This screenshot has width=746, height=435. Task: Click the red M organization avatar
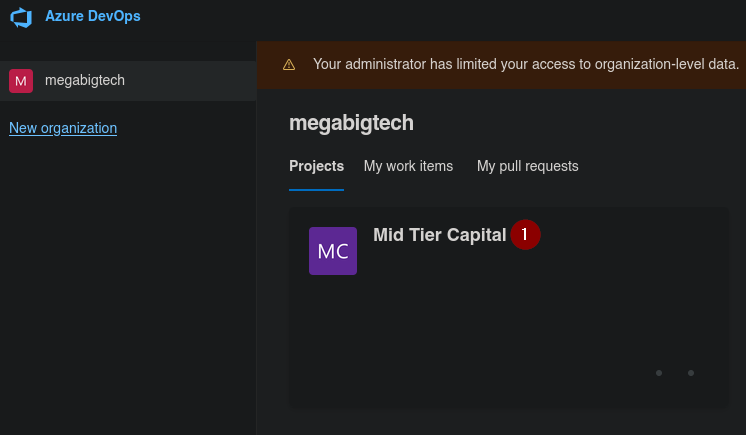click(x=21, y=81)
